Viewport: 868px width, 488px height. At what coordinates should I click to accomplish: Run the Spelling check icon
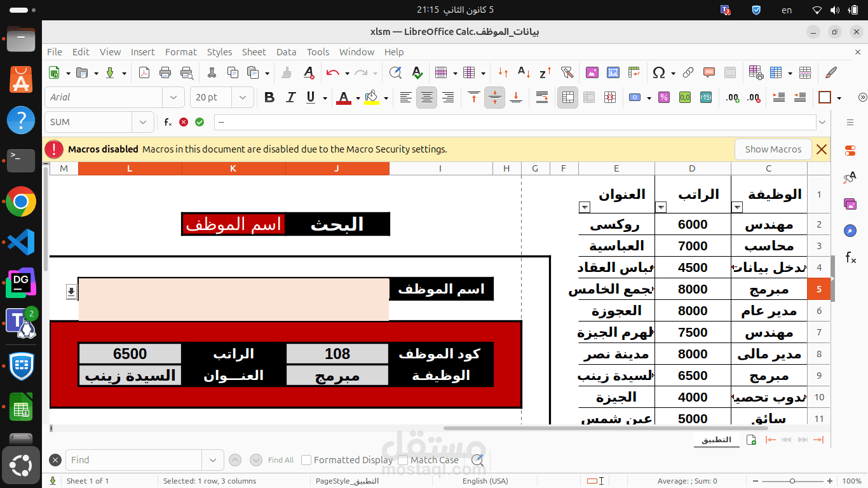point(416,72)
